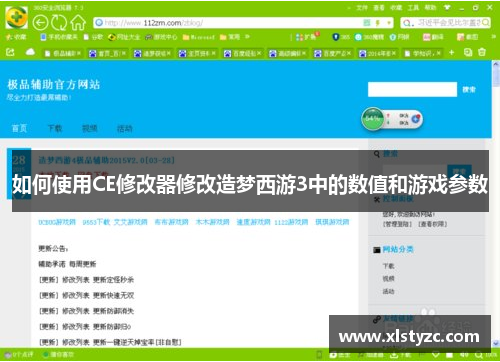Open the 扩展 extensions button

pos(307,36)
